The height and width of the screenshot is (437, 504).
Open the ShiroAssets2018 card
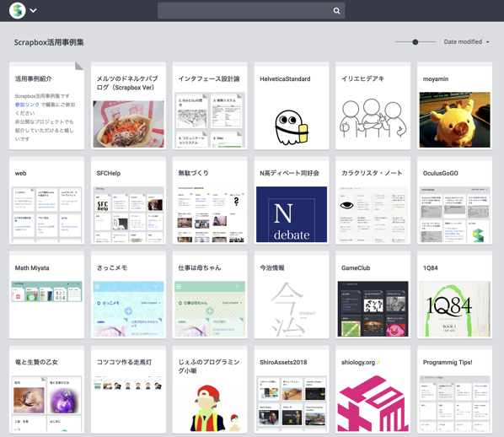pos(292,390)
